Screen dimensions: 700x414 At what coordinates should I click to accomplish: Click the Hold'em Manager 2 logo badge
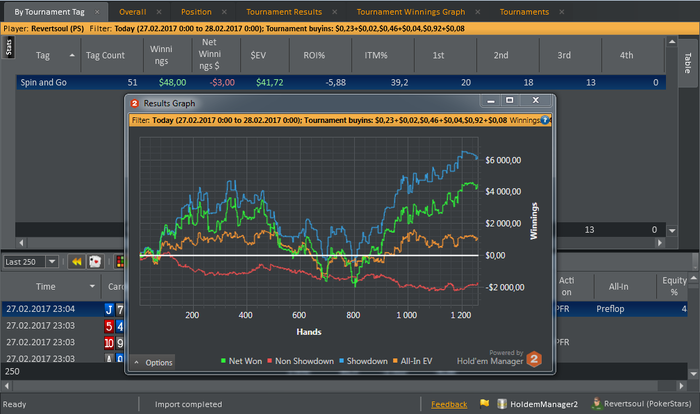click(x=534, y=359)
